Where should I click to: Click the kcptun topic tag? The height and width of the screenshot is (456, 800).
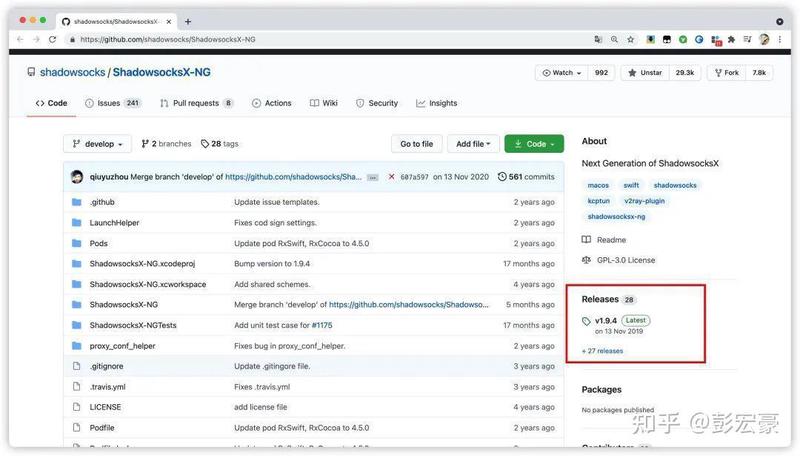click(598, 201)
